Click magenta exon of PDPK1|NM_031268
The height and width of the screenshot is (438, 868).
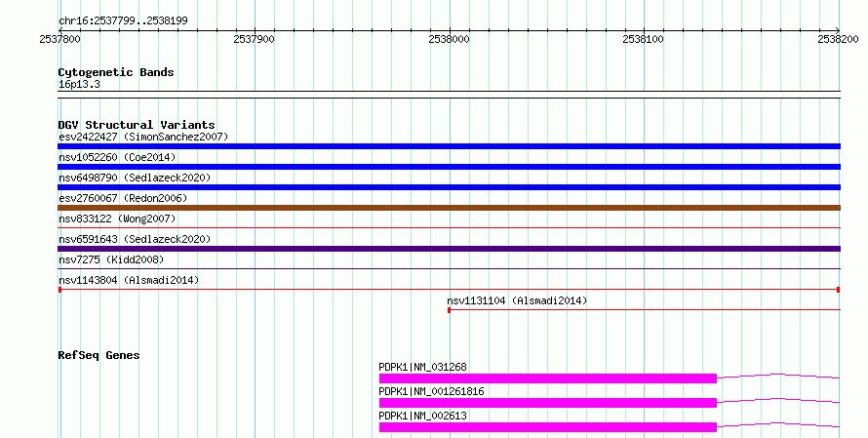[x=548, y=378]
